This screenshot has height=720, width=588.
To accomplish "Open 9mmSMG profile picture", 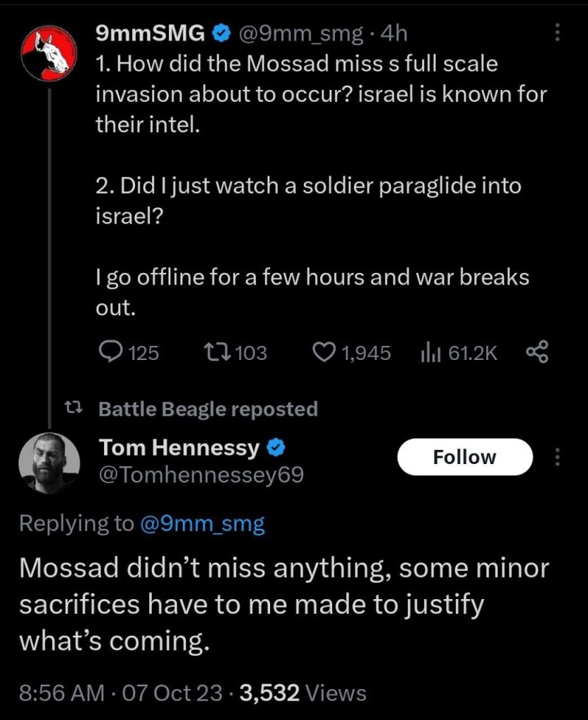I will tap(49, 53).
